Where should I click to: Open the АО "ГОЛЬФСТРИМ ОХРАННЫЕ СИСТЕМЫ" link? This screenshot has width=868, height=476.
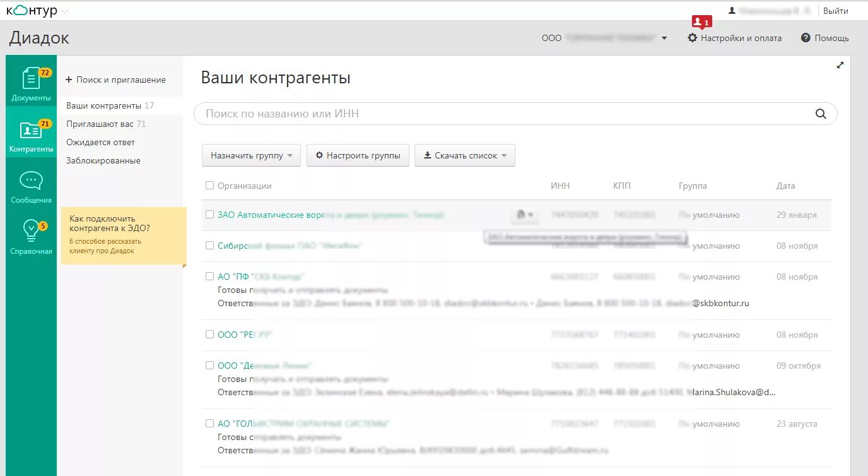click(x=303, y=424)
